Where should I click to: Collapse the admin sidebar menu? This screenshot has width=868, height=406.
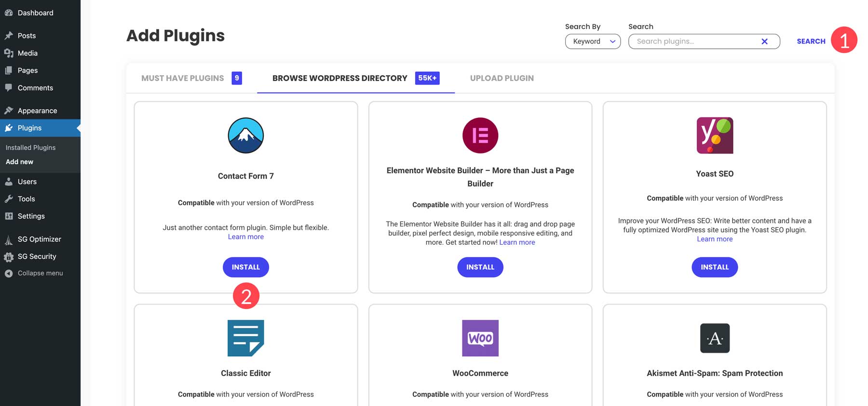pos(40,273)
